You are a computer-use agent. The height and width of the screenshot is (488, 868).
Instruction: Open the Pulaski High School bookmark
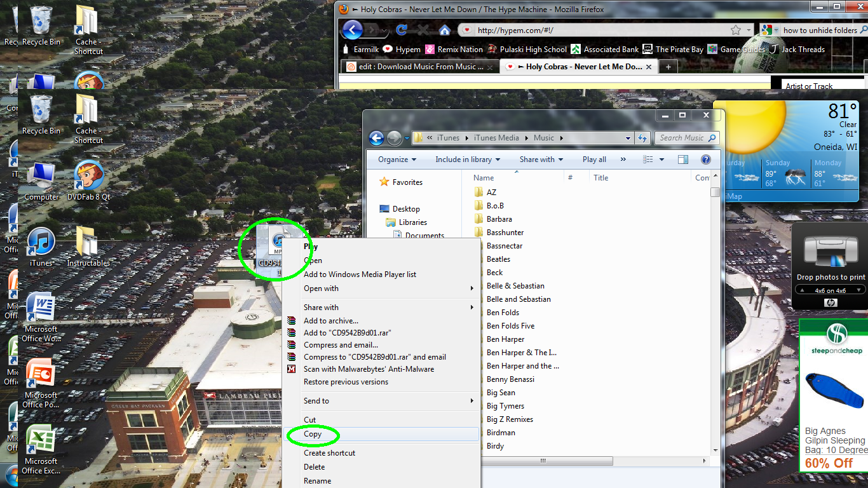point(527,49)
